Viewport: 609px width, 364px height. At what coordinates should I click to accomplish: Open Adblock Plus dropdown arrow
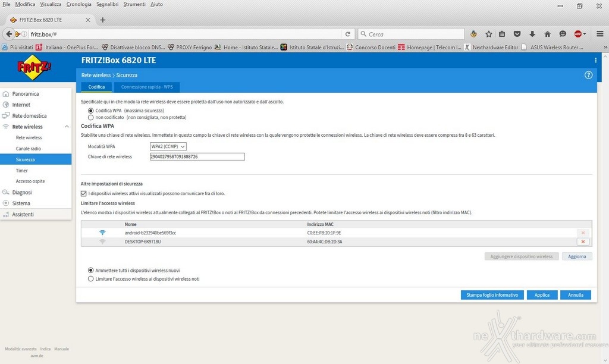(x=585, y=34)
